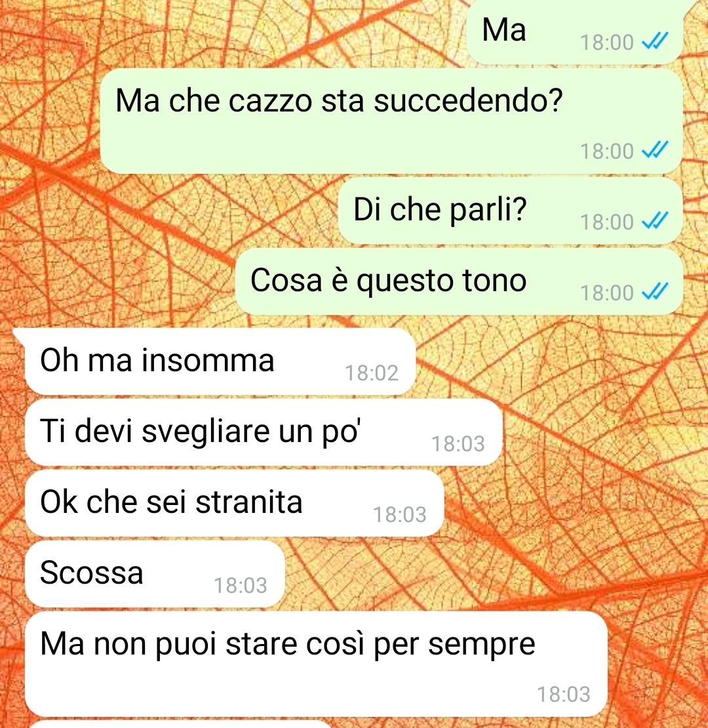Tap the blue double check on 'Ma che cazzo sta succedendo?'

click(655, 150)
